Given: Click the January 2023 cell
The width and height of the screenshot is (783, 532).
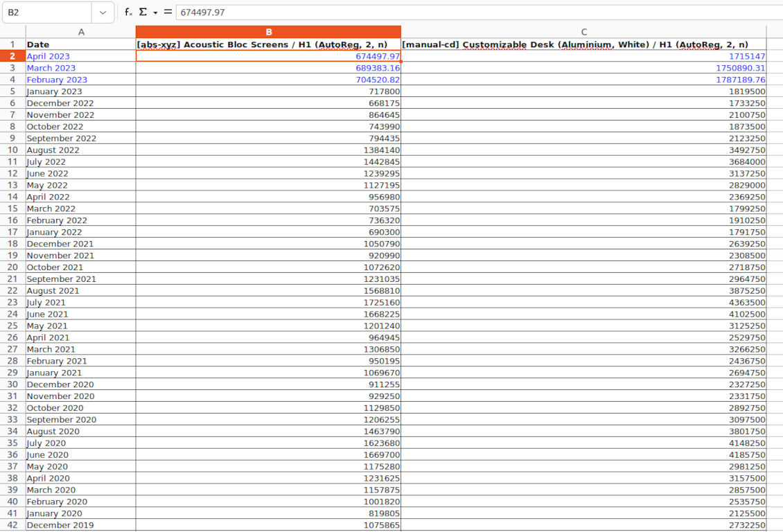Looking at the screenshot, I should coord(81,91).
